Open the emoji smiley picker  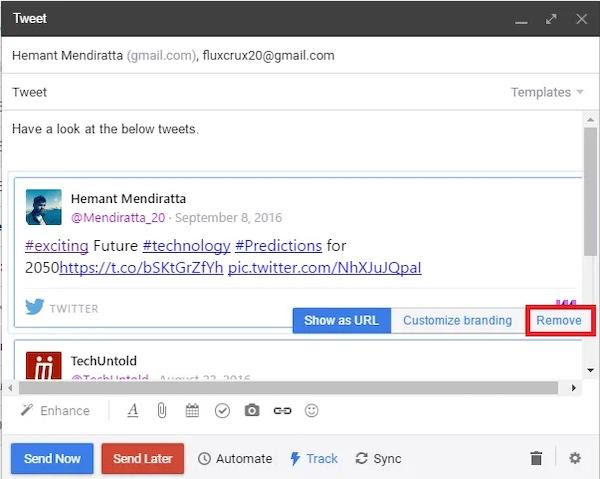coord(311,411)
